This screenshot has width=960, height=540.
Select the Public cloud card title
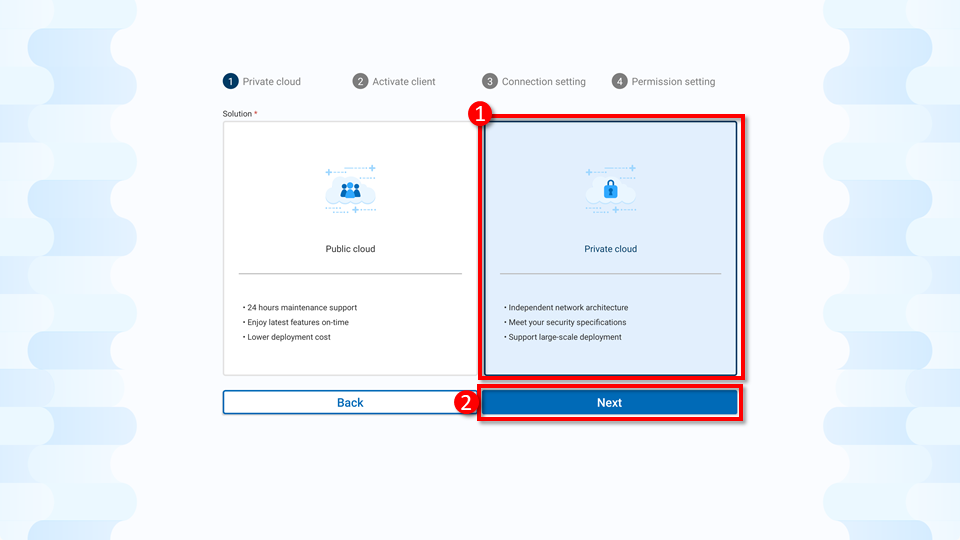[x=350, y=249]
